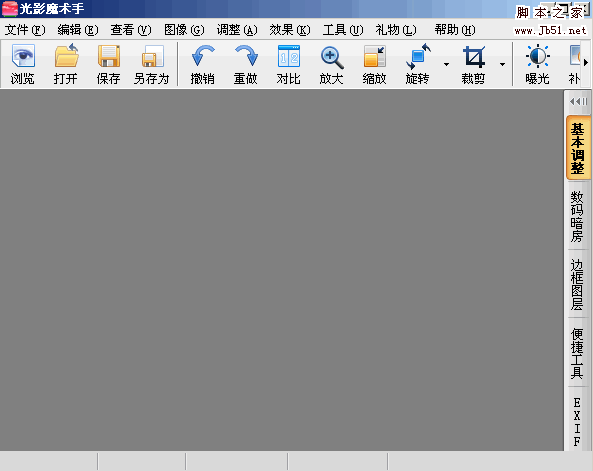The height and width of the screenshot is (471, 593).
Task: Select the 放大 (Zoom in) magnifier icon
Action: pos(332,57)
